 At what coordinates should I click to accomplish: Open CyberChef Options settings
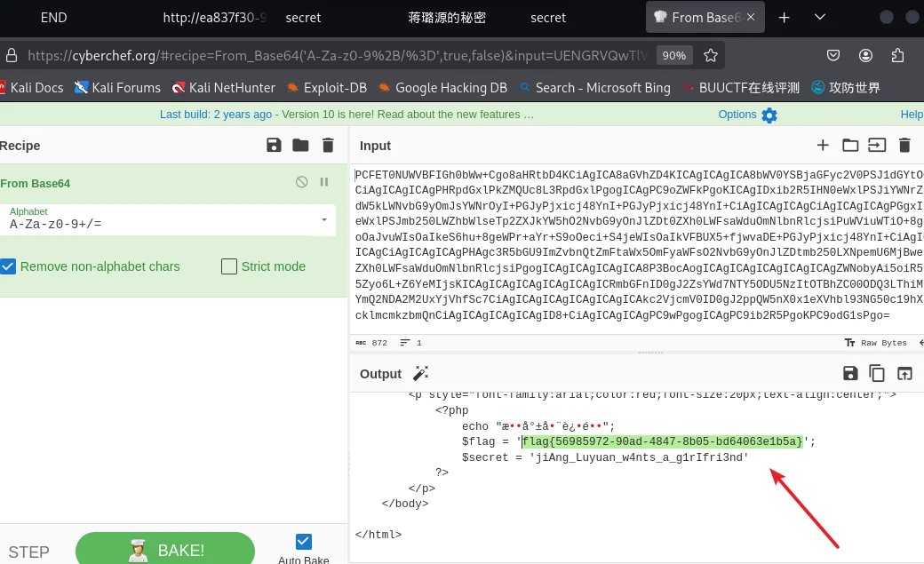tap(737, 114)
